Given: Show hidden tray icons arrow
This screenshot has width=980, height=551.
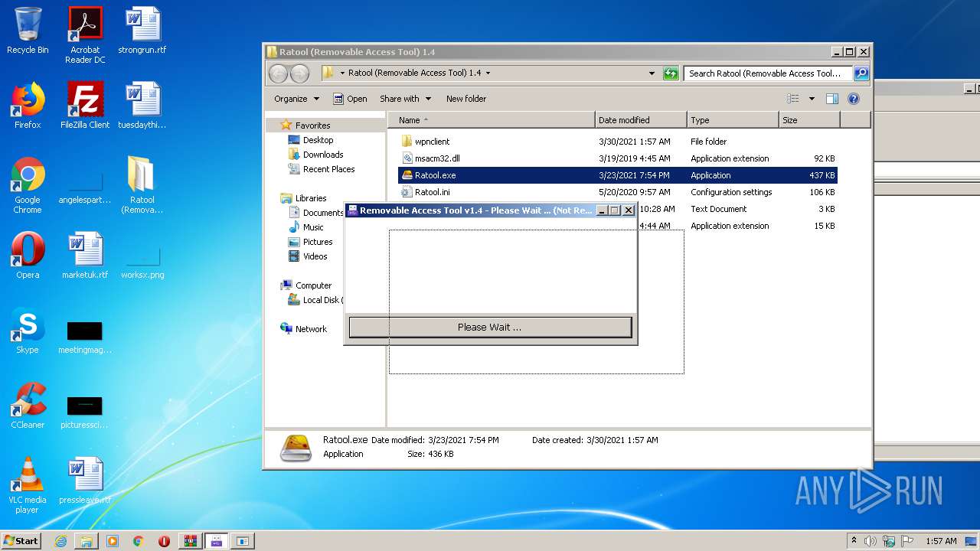Looking at the screenshot, I should tap(854, 541).
